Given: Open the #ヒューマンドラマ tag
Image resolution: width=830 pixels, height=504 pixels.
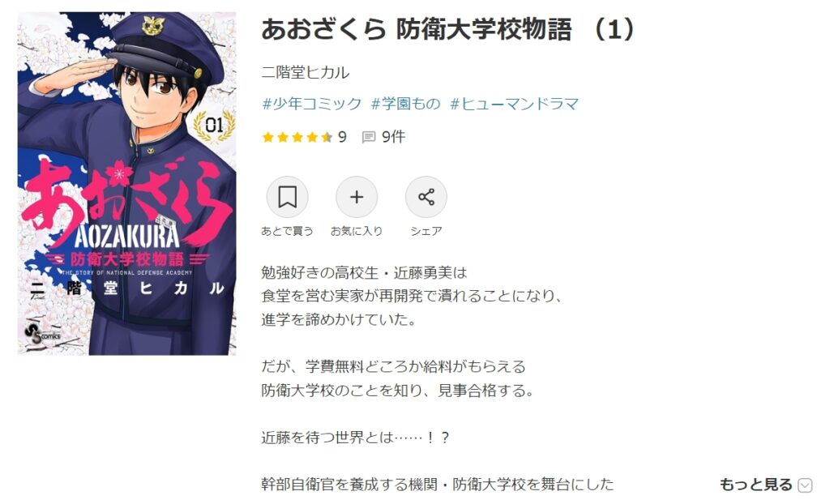Looking at the screenshot, I should 514,104.
